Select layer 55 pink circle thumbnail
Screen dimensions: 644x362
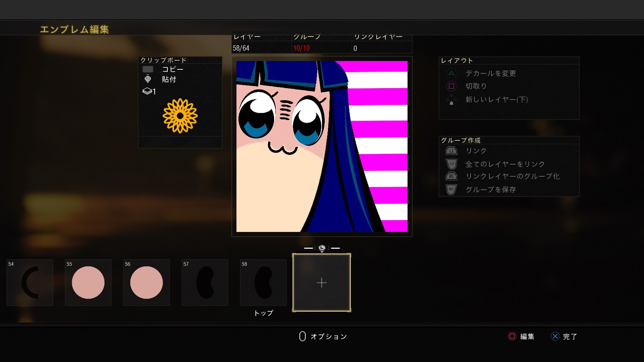coord(88,282)
